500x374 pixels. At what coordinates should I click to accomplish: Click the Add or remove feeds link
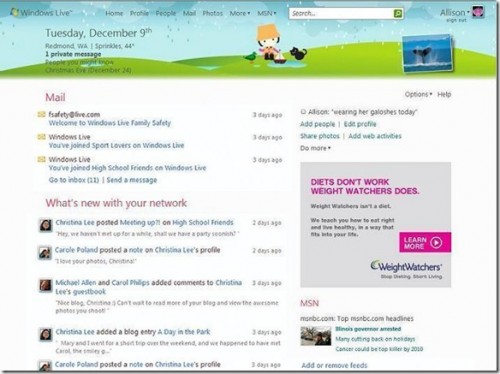[x=334, y=365]
